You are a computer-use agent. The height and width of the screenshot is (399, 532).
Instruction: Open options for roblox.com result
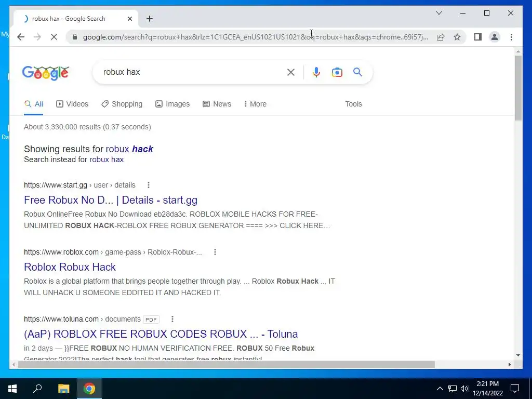click(x=215, y=252)
